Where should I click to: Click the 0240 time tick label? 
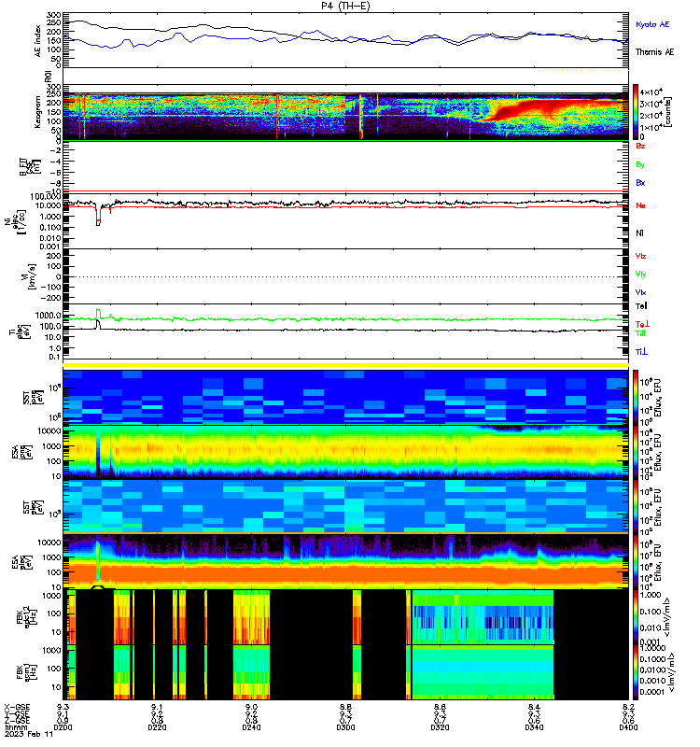pyautogui.click(x=251, y=727)
